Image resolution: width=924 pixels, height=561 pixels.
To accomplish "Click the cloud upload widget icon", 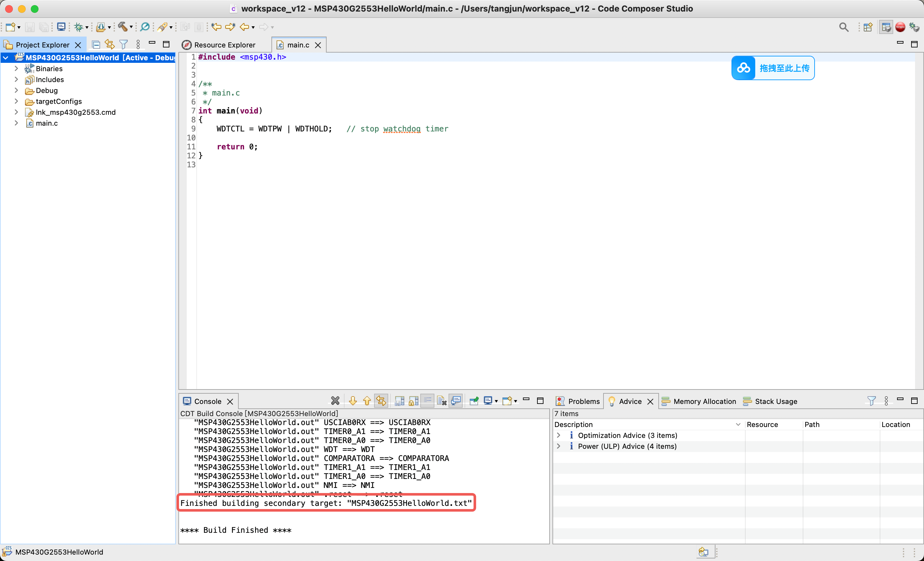I will pyautogui.click(x=744, y=68).
